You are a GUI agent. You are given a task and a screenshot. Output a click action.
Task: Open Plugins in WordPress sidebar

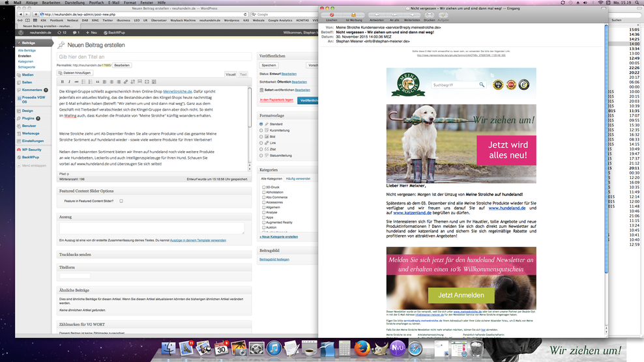point(28,118)
